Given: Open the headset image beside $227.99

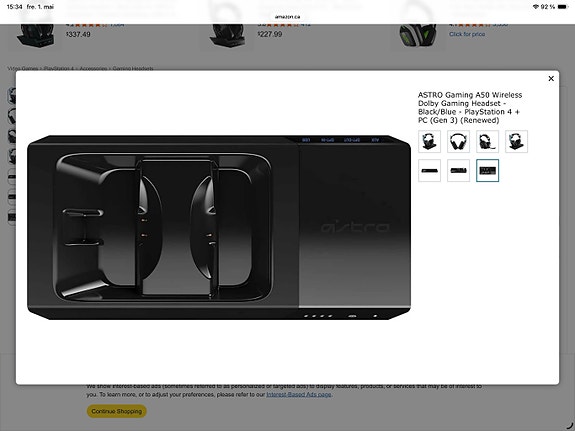Looking at the screenshot, I should (226, 35).
